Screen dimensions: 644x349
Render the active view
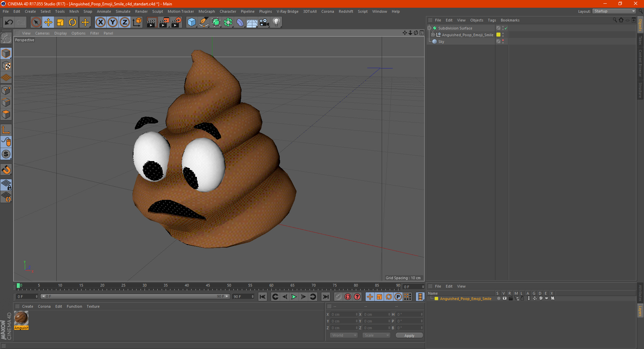click(x=152, y=22)
